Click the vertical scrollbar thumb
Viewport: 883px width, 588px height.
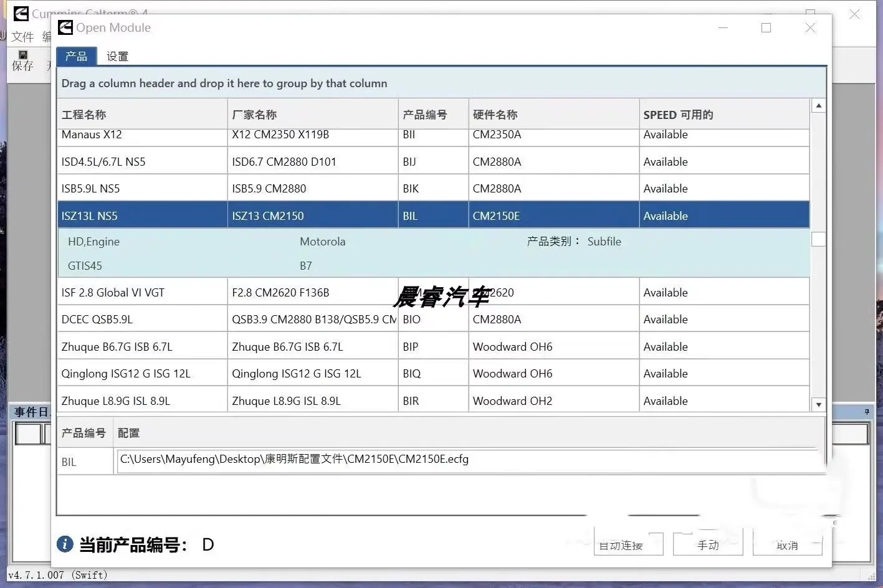coord(819,239)
